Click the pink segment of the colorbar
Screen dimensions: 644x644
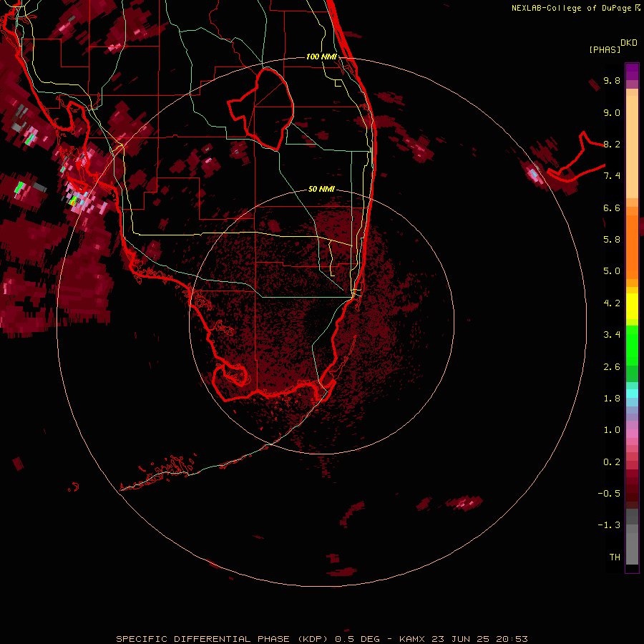pyautogui.click(x=632, y=434)
